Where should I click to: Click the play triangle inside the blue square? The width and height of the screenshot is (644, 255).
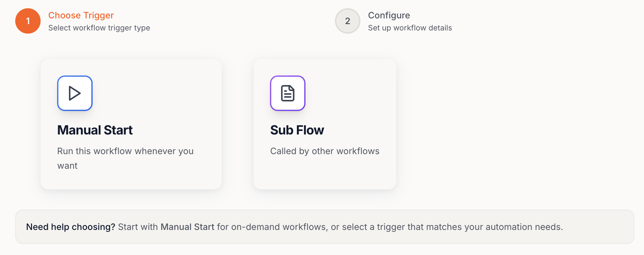[x=75, y=93]
